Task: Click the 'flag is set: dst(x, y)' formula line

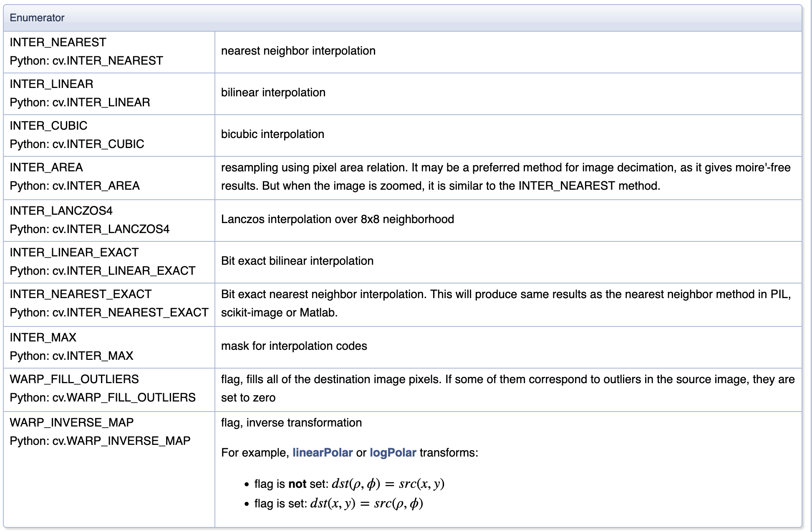Action: tap(339, 504)
